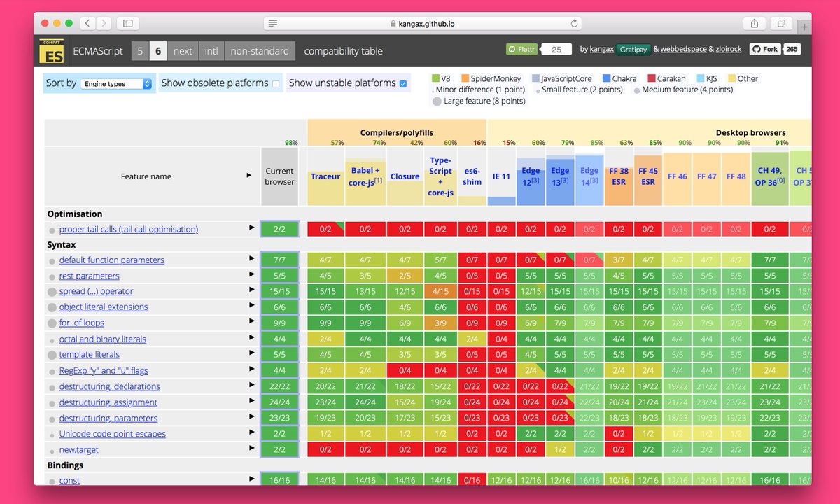
Task: Expand the 'Feature name' header arrow
Action: pos(249,176)
